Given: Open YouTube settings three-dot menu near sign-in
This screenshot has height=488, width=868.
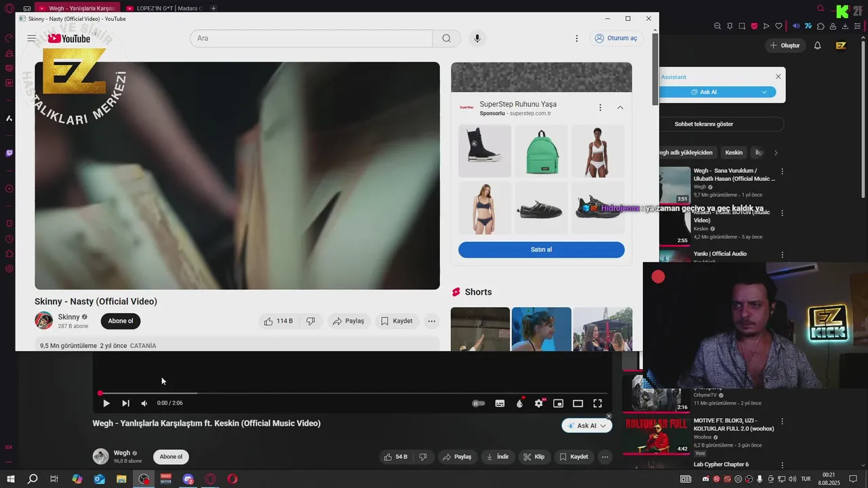Looking at the screenshot, I should [x=577, y=39].
